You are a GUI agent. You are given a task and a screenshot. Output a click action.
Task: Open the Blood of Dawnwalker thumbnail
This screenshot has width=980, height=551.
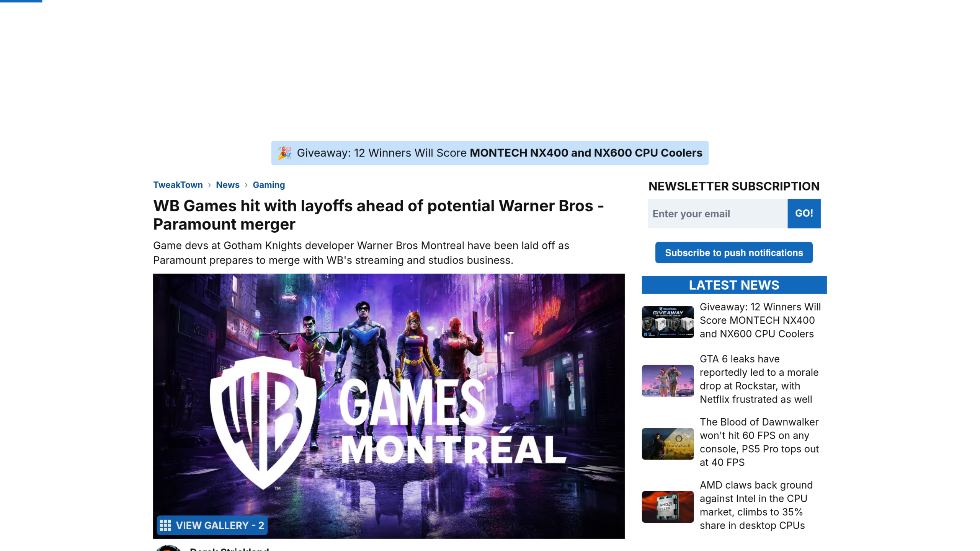point(668,444)
